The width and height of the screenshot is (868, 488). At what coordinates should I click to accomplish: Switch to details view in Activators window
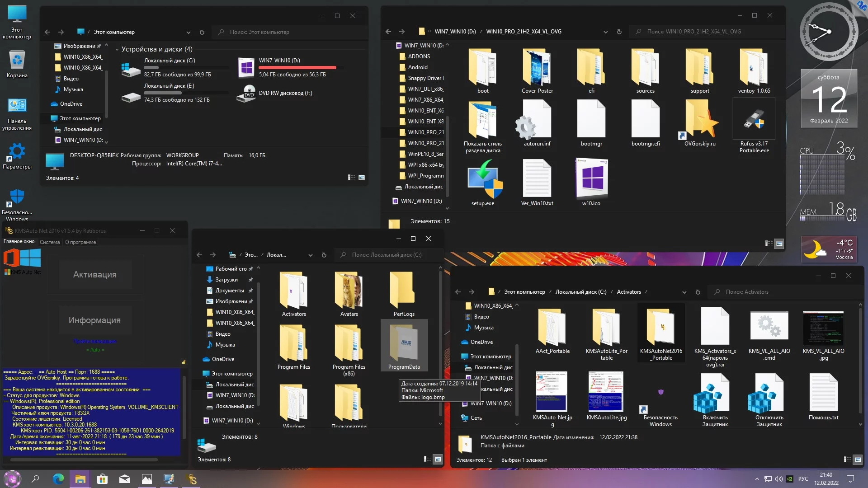pos(848,460)
